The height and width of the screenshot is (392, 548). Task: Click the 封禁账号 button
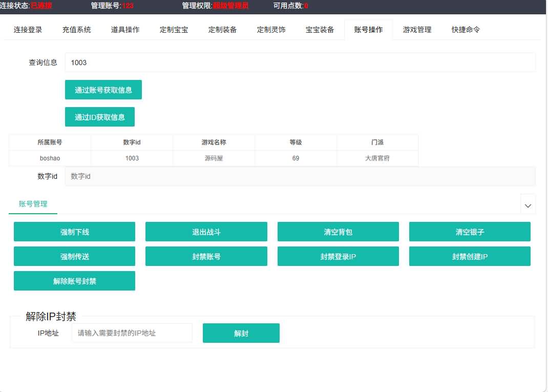point(206,256)
